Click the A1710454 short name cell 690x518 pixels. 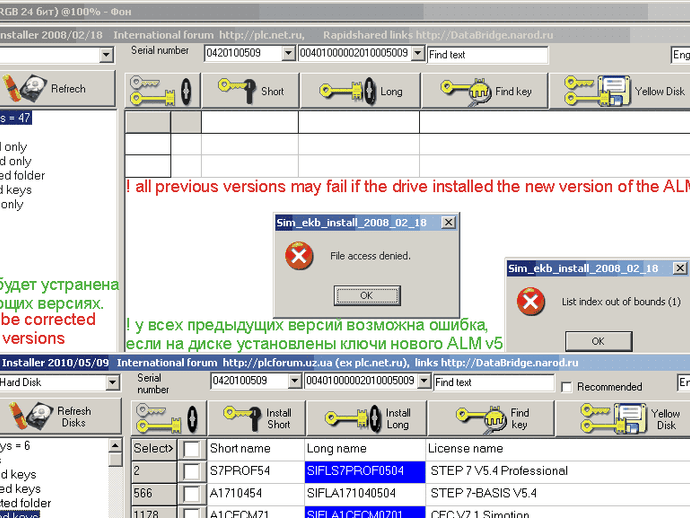click(x=255, y=494)
